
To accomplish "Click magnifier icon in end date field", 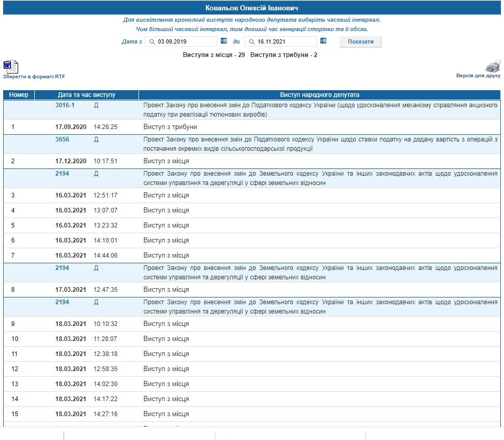I will (x=251, y=41).
